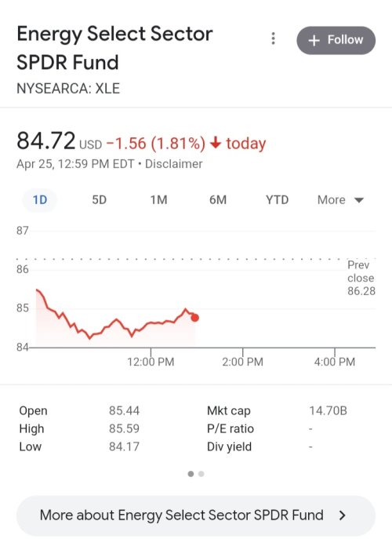This screenshot has width=392, height=539.
Task: Open More about Energy Select Sector SPDR Fund
Action: pos(196,515)
